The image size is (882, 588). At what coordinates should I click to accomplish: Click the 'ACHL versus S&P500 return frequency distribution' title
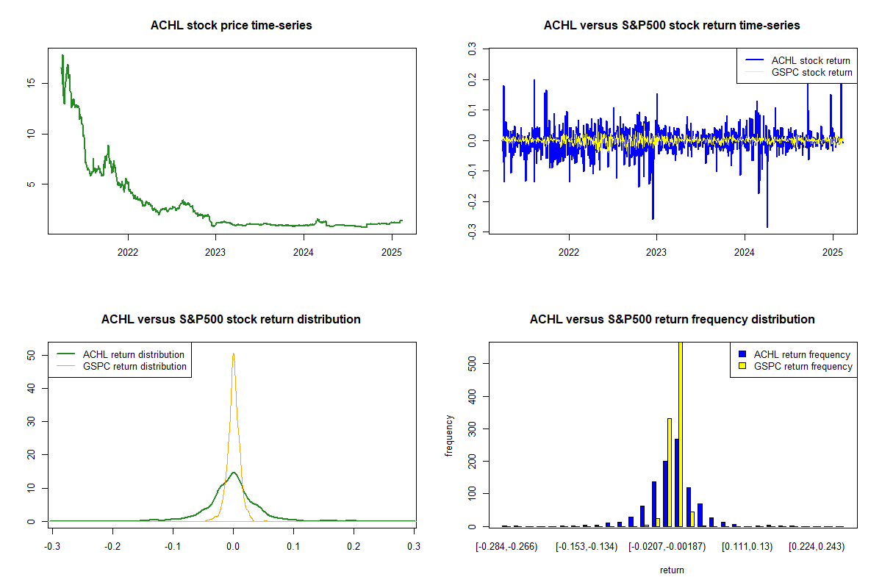672,320
